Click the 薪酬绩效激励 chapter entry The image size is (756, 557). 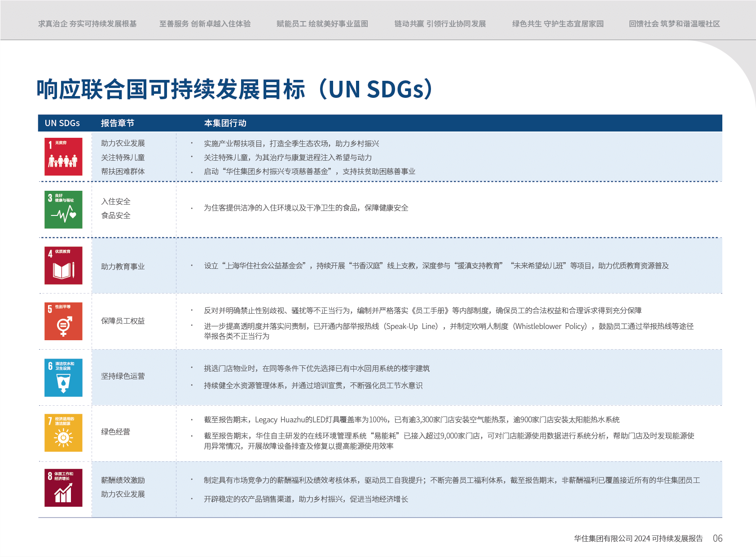[123, 480]
